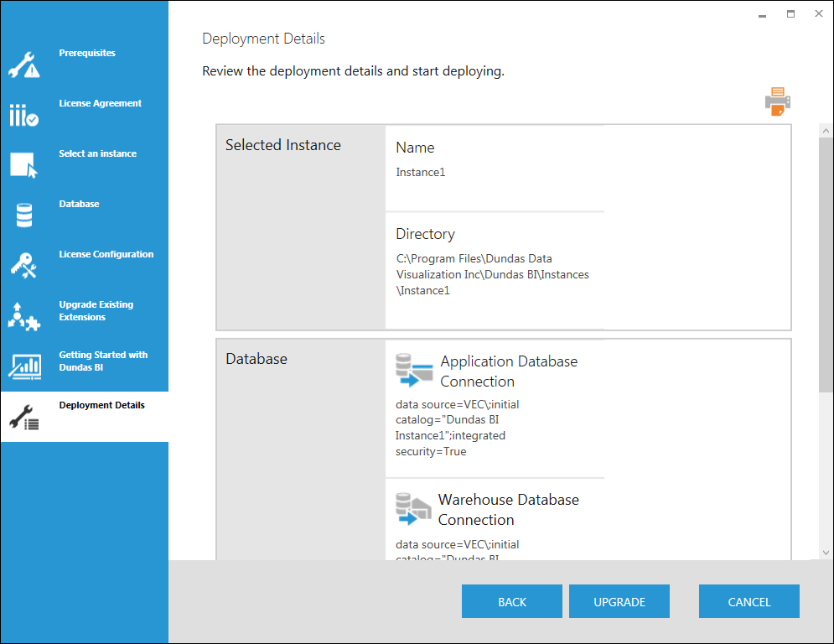This screenshot has width=834, height=644.
Task: Click the Warehouse Database Connection heading
Action: [509, 509]
